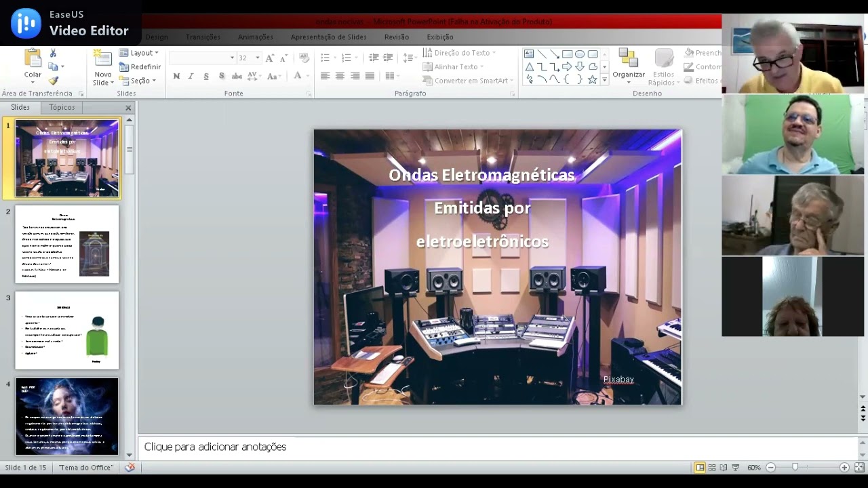Open the font name combo box arrow

click(x=232, y=58)
